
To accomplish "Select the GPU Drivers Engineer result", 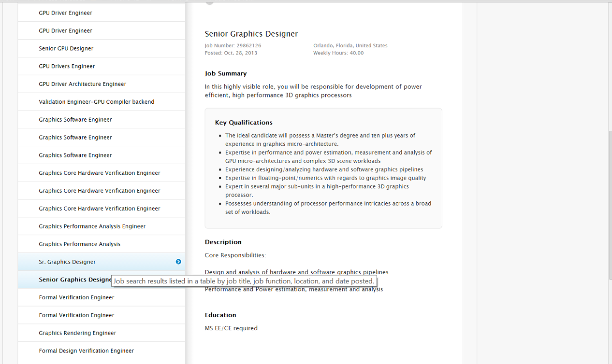I will pos(67,67).
